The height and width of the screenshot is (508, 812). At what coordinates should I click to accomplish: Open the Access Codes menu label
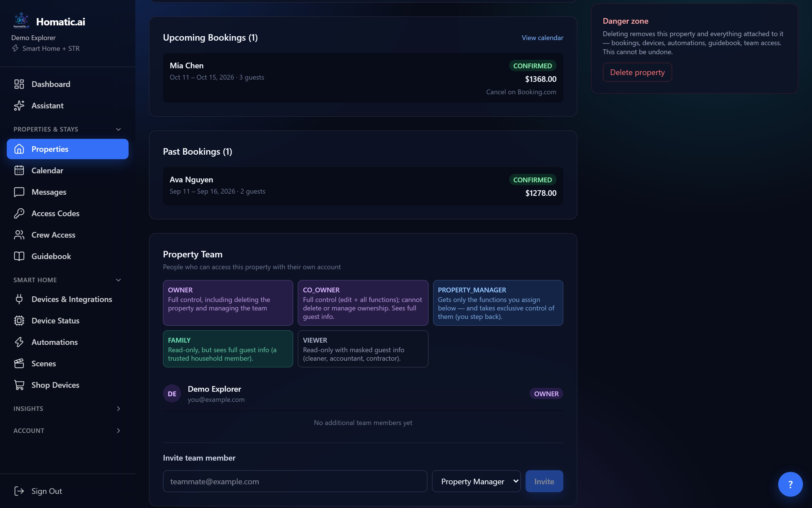[x=55, y=213]
